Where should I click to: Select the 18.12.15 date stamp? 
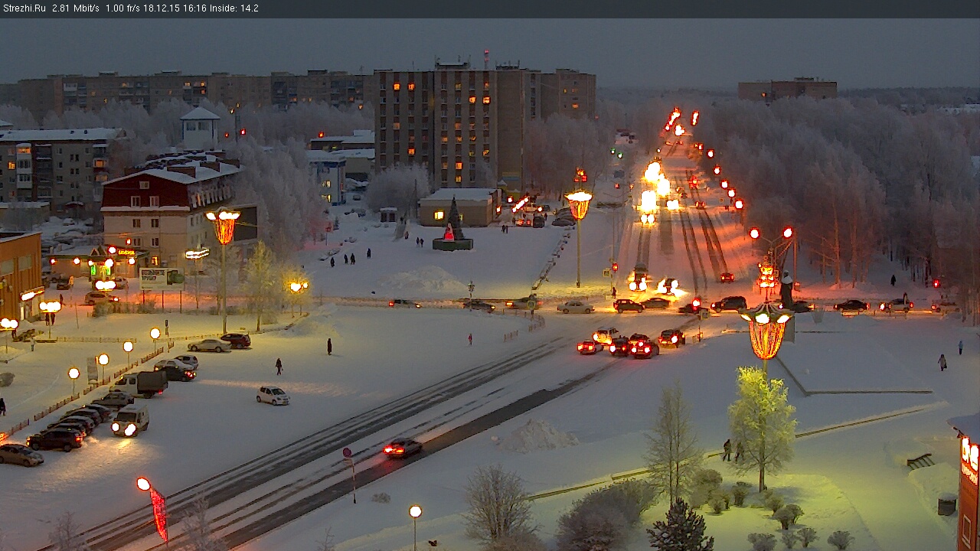pos(162,8)
